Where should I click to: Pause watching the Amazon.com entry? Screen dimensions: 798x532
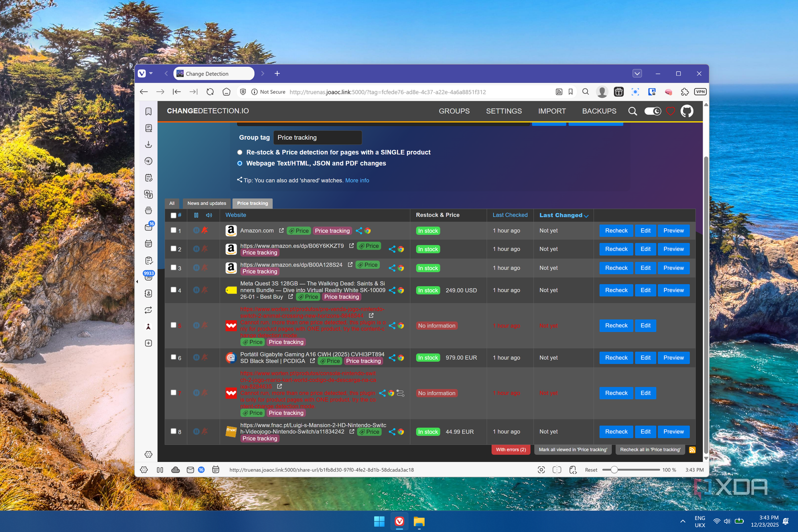[x=196, y=231]
